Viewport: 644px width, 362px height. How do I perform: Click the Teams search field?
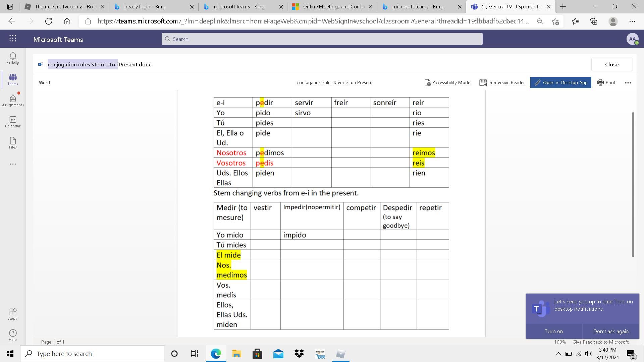(x=322, y=39)
